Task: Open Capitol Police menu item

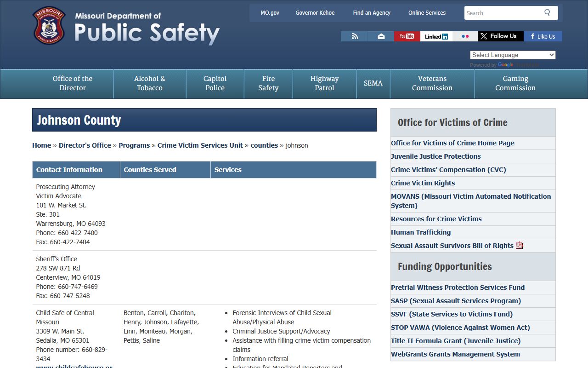Action: 215,83
